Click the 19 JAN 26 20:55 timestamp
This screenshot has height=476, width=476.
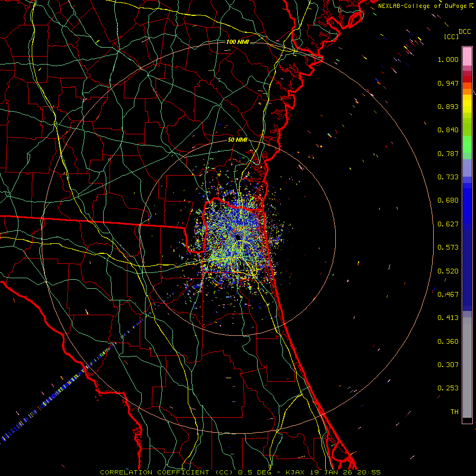click(345, 472)
